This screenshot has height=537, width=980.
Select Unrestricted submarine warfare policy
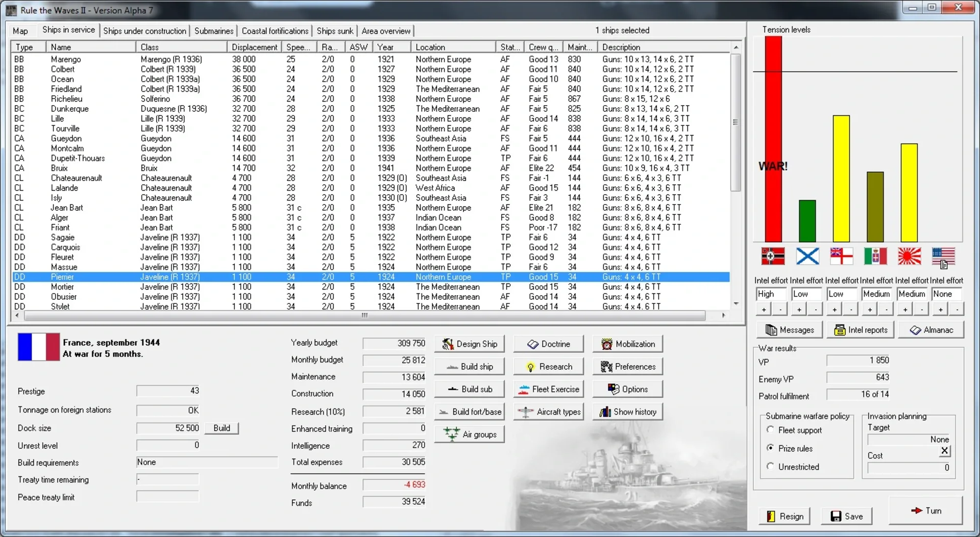(770, 467)
